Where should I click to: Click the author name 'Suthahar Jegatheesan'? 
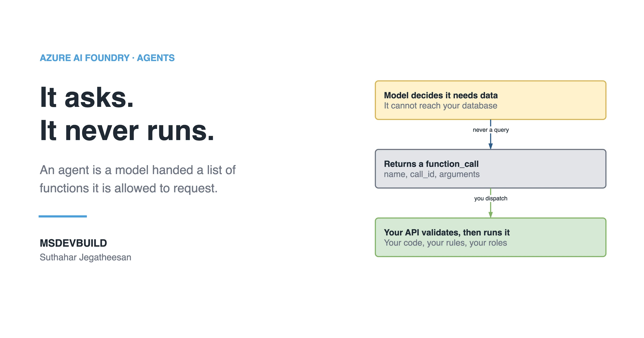(86, 257)
